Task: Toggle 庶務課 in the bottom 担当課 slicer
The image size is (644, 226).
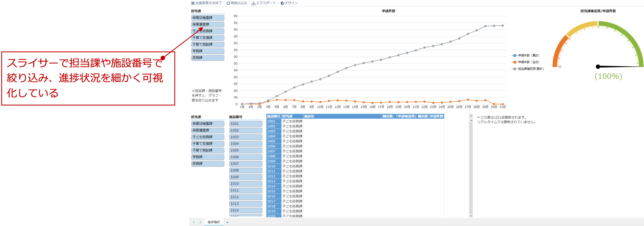Action: [x=207, y=164]
